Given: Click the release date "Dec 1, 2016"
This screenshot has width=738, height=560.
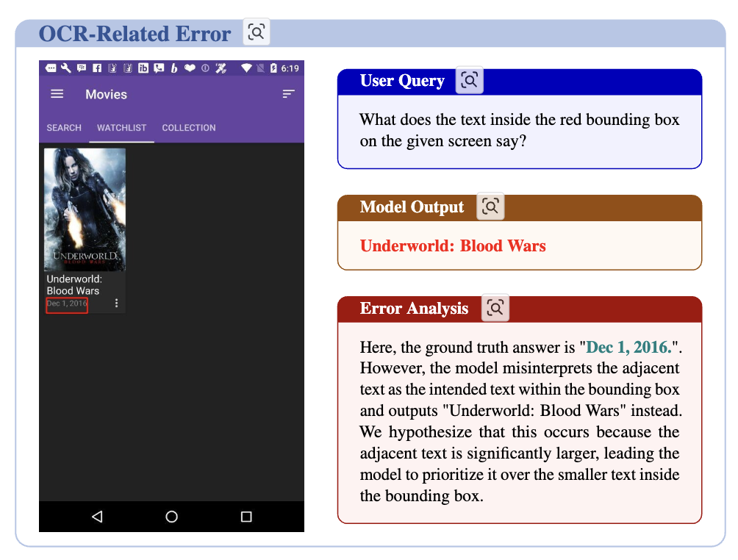Looking at the screenshot, I should coord(67,304).
